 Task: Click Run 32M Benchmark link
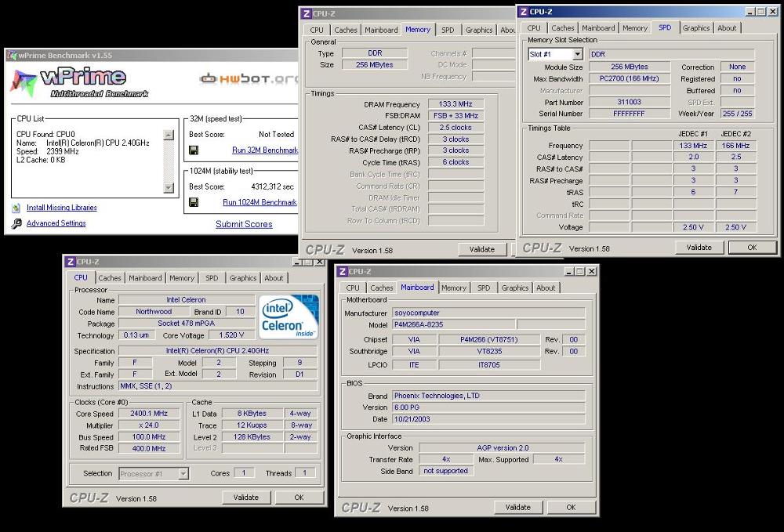(x=265, y=150)
